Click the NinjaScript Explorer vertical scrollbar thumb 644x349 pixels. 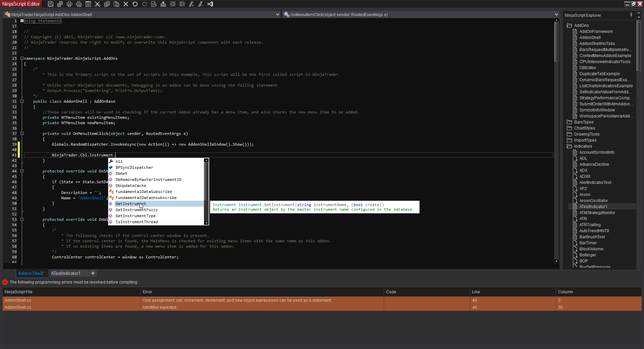[x=639, y=45]
